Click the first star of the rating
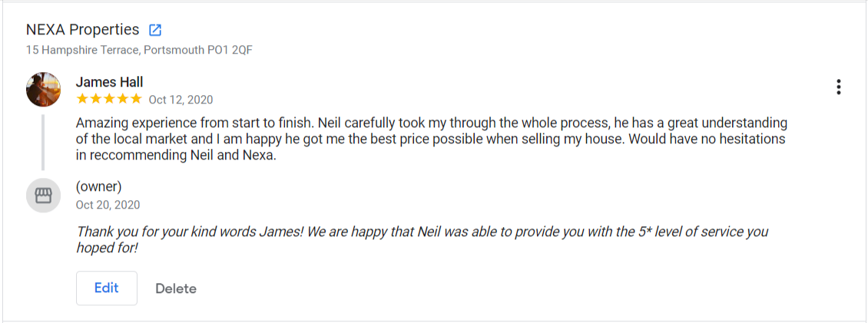 [81, 99]
